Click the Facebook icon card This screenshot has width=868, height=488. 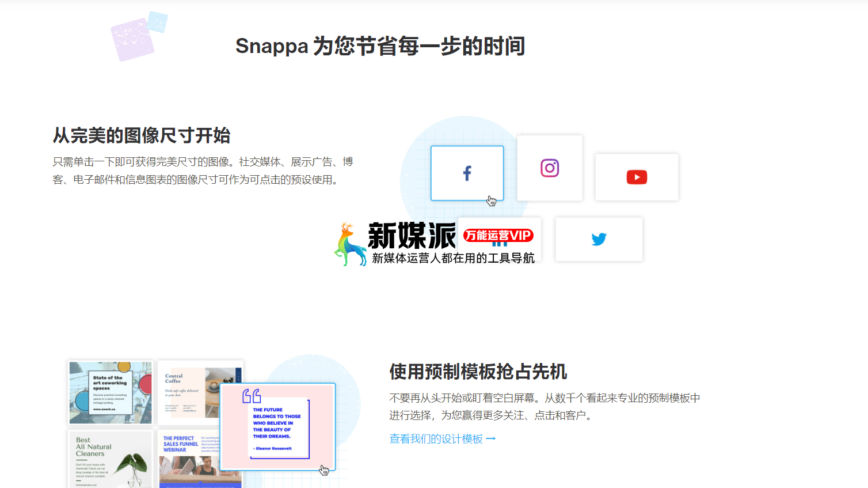pos(467,173)
